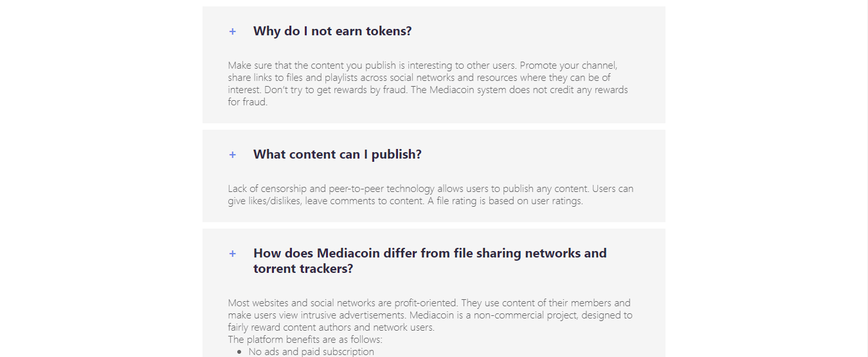This screenshot has width=868, height=357.
Task: Click 'The platform benefits are as follows:' line
Action: pyautogui.click(x=305, y=340)
